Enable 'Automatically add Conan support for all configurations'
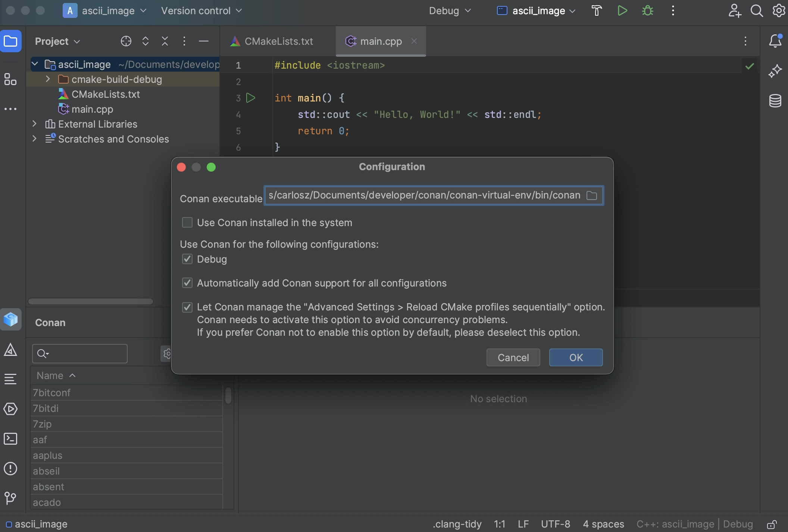788x532 pixels. (x=187, y=283)
